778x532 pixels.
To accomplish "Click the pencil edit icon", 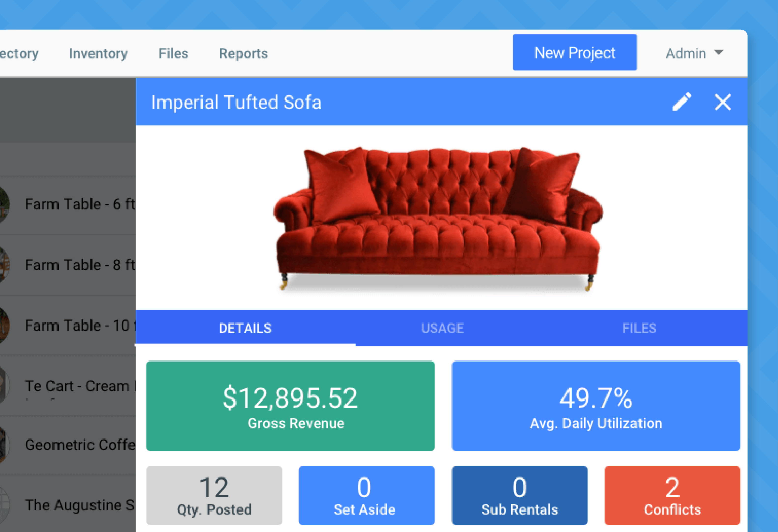I will pos(682,102).
